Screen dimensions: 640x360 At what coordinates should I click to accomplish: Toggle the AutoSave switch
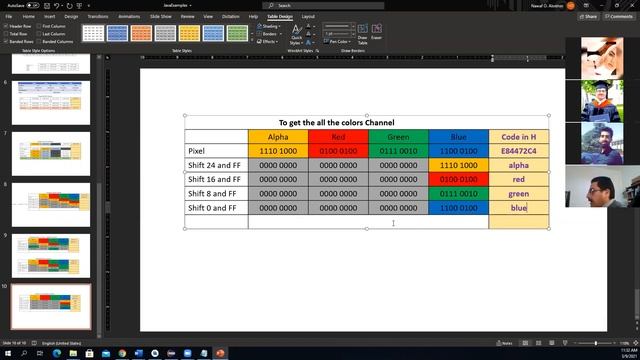tap(33, 6)
